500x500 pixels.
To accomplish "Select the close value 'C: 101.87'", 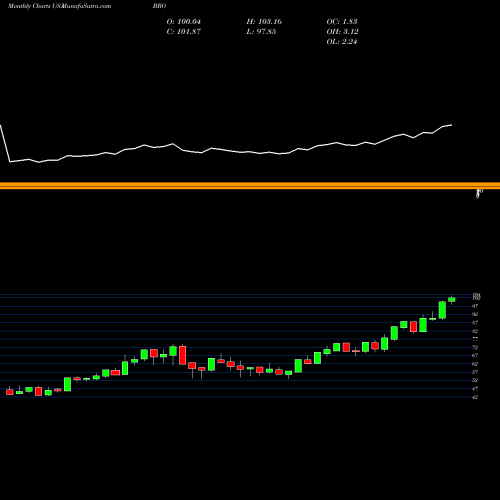I will (184, 32).
